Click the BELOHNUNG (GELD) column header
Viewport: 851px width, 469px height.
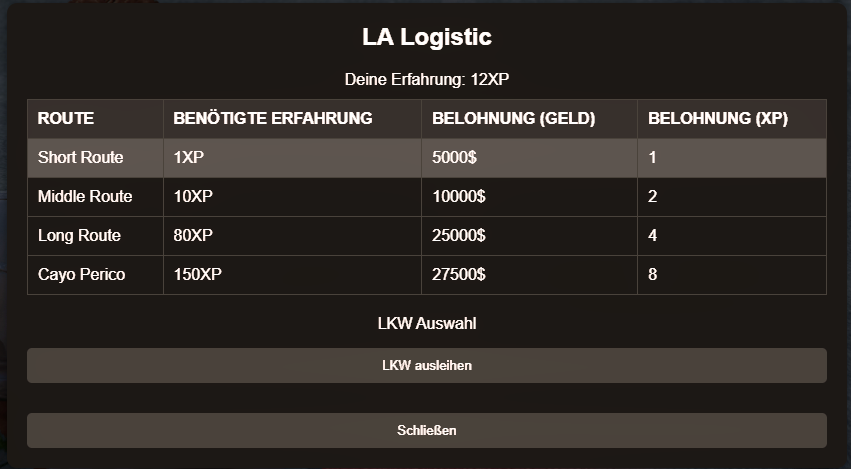pos(514,119)
